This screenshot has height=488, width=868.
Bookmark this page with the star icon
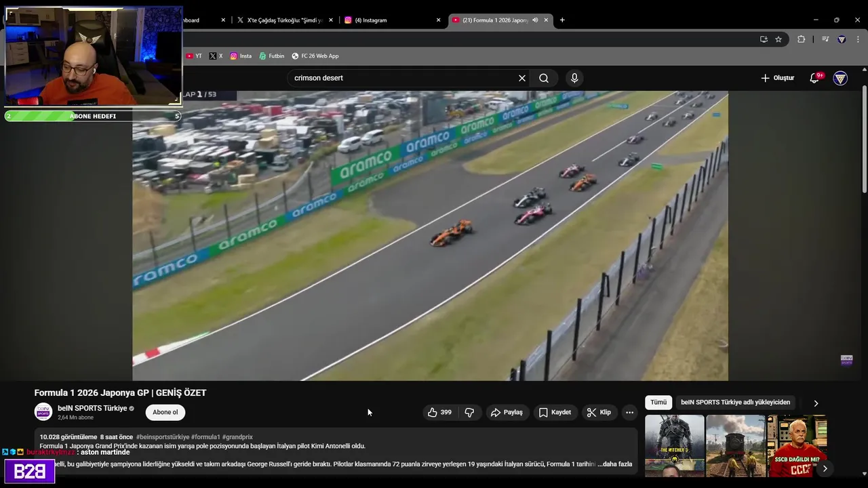[x=778, y=39]
